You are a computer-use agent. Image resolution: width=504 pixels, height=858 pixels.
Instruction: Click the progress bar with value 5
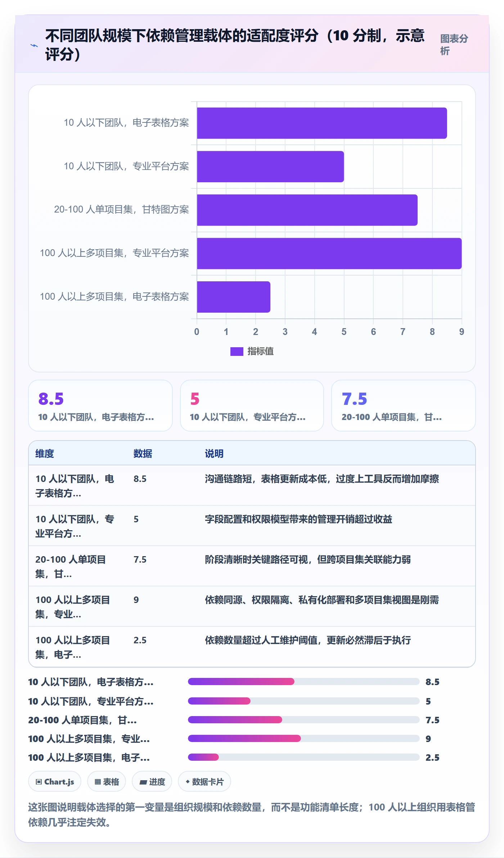(304, 701)
